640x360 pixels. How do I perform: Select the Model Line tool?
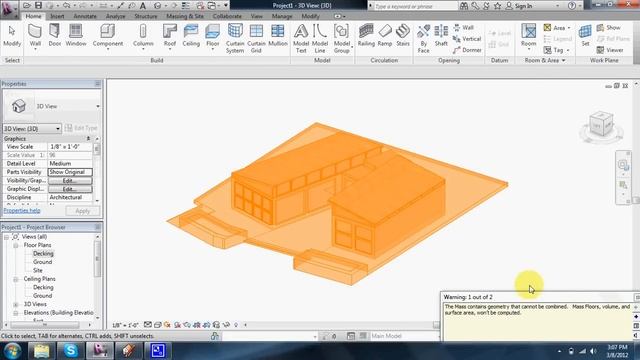[x=320, y=39]
